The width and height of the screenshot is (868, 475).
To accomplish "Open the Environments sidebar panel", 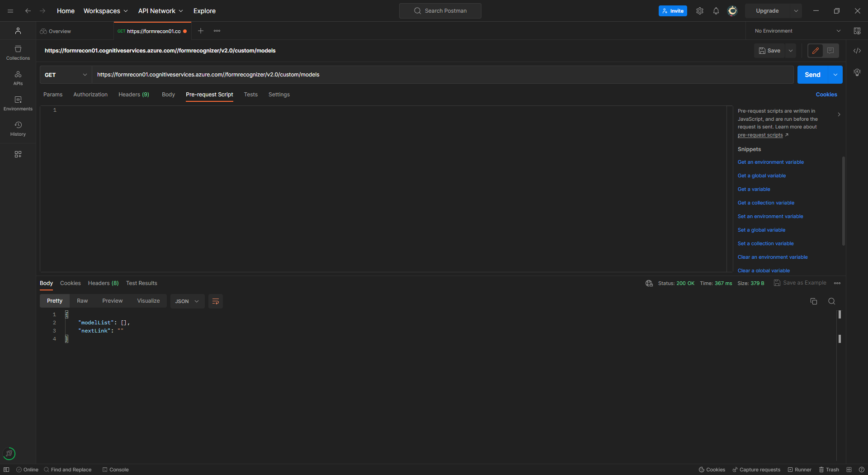I will coord(18,103).
